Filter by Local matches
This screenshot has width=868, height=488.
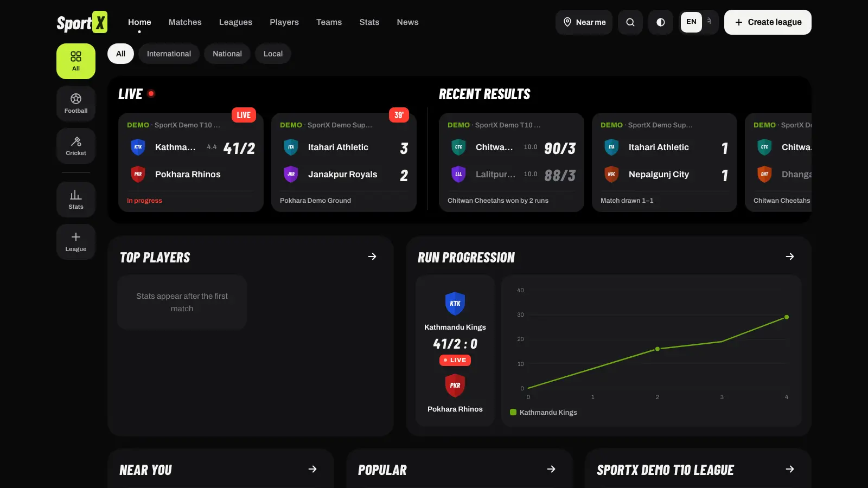pyautogui.click(x=273, y=54)
